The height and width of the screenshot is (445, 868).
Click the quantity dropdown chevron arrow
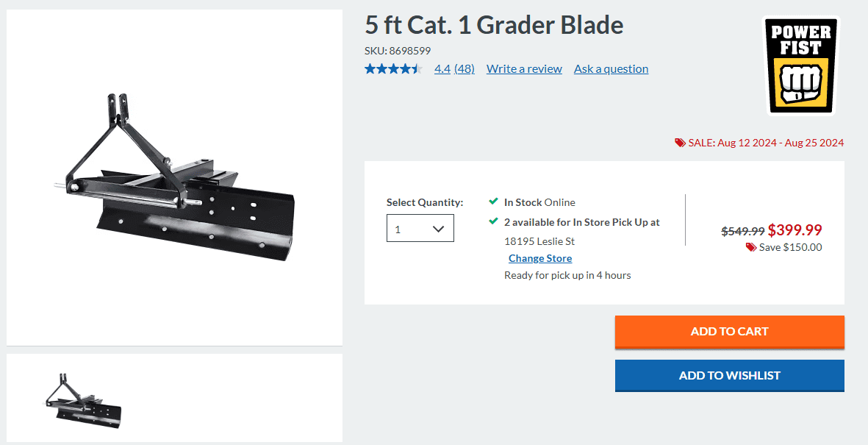coord(439,229)
